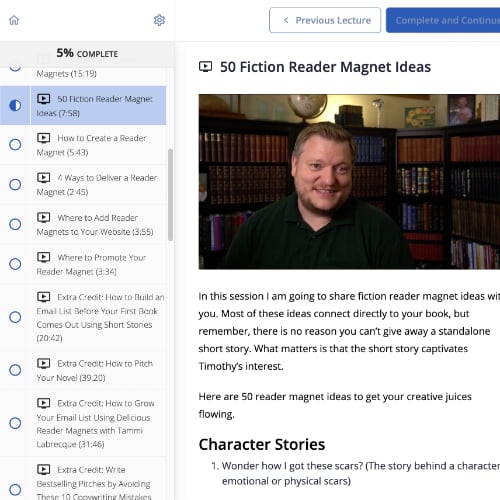Image resolution: width=500 pixels, height=500 pixels.
Task: Mark Where to Promote Your Reader Magnet circle
Action: pyautogui.click(x=15, y=264)
